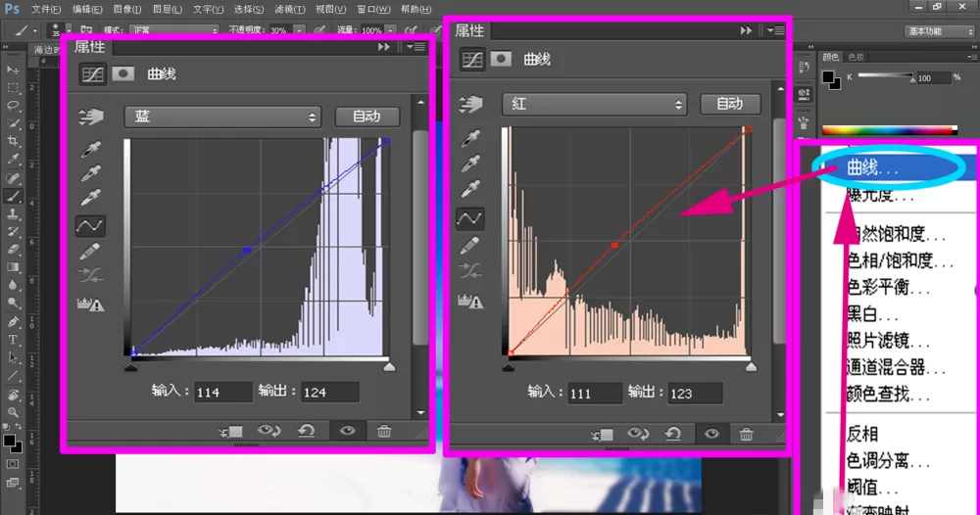Open the opacity 30% slider arrow

coord(299,30)
